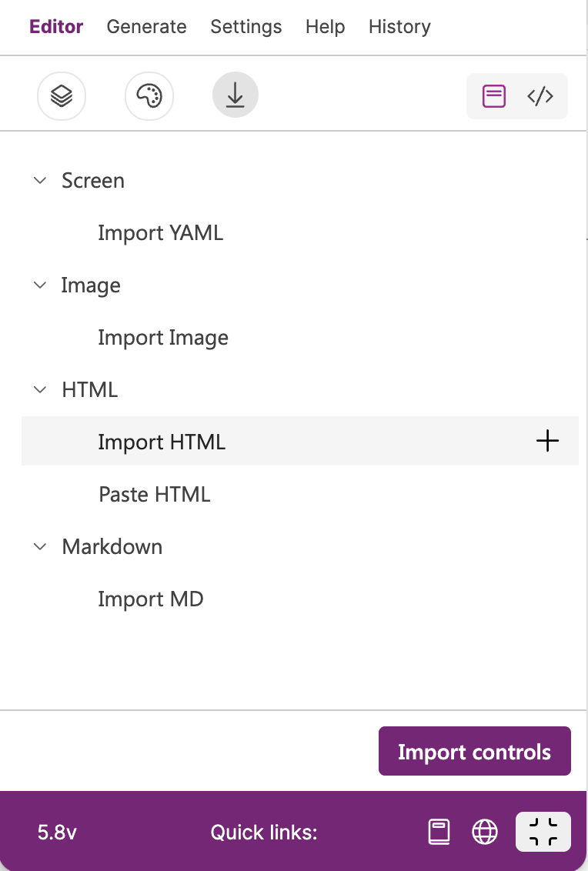The image size is (588, 871).
Task: Open website globe icon in footer
Action: [x=485, y=832]
